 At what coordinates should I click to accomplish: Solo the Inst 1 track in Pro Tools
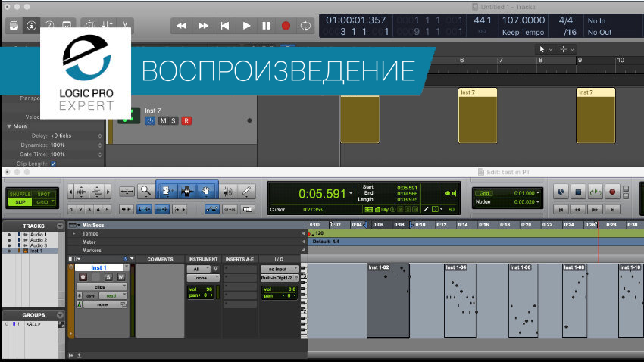108,277
